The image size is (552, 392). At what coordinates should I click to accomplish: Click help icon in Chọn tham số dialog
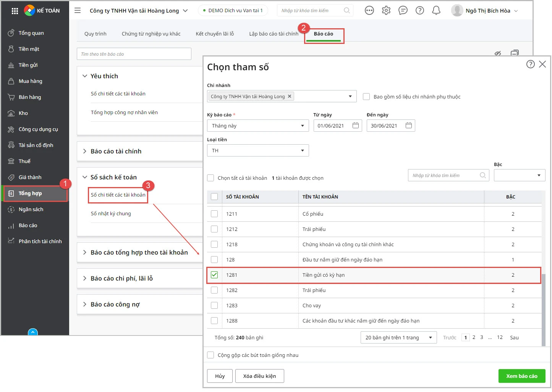(x=530, y=64)
